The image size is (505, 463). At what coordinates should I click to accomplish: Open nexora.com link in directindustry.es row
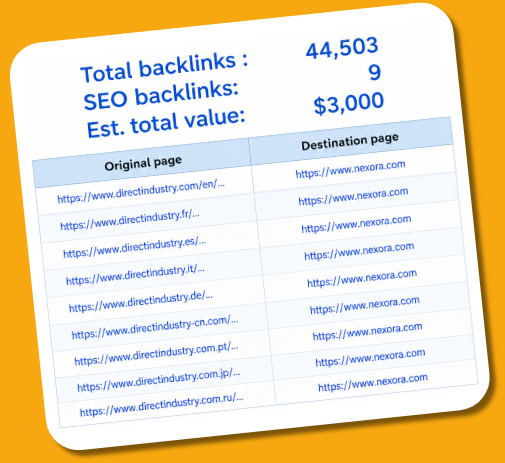(x=356, y=224)
